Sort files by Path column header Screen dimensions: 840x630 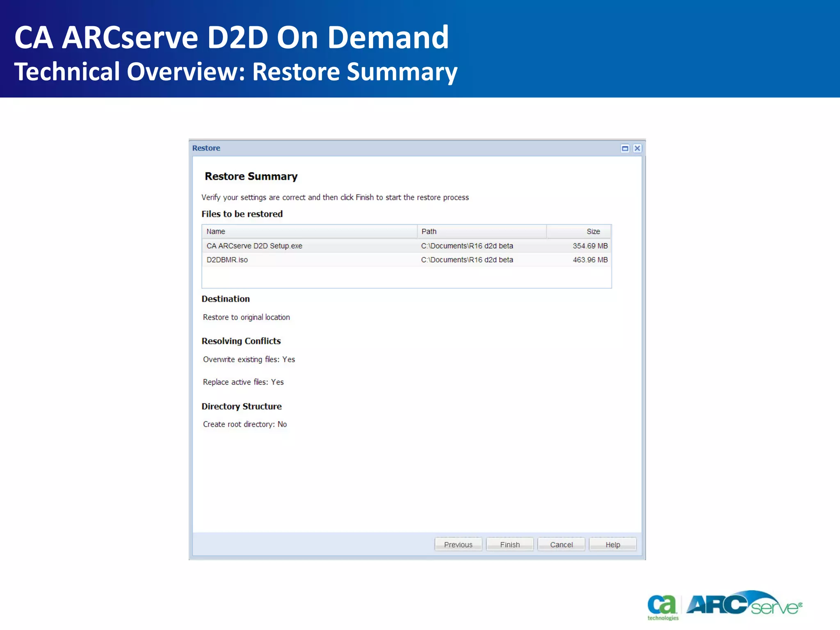click(x=482, y=231)
